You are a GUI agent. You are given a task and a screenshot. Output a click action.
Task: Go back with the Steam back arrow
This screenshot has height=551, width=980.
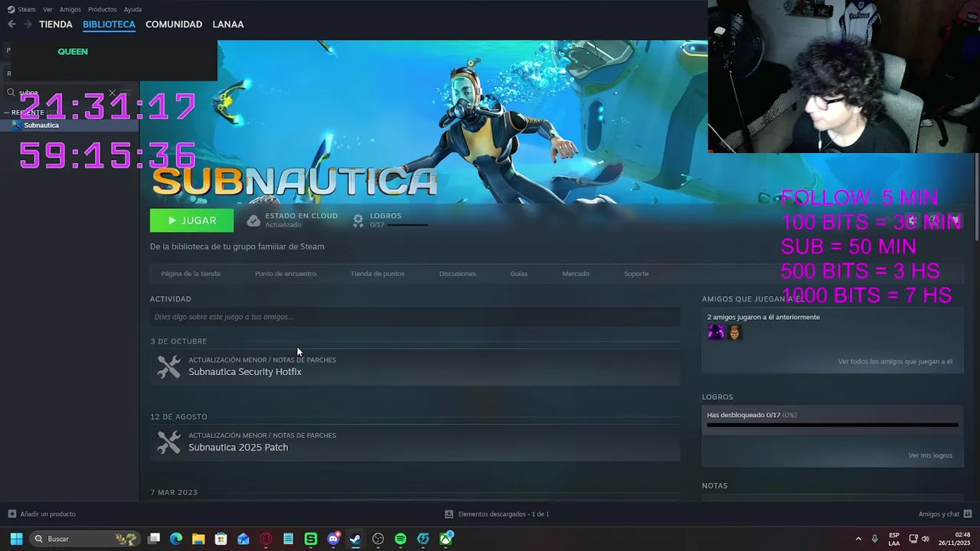(x=11, y=24)
